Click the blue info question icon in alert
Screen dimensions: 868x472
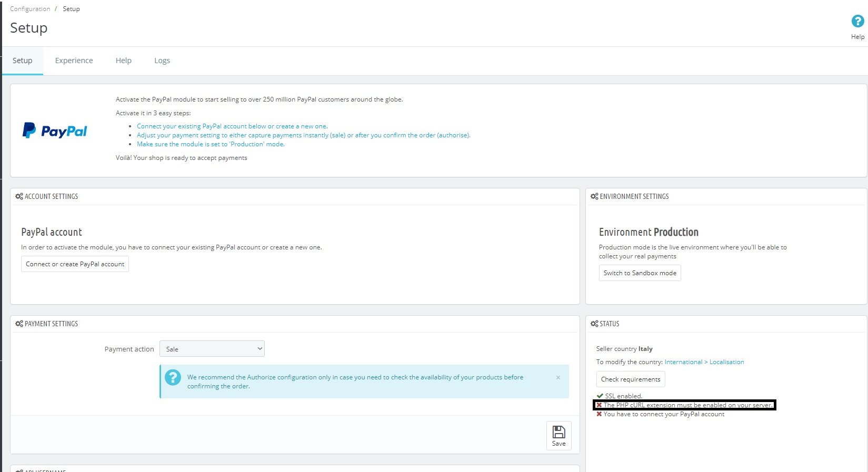point(173,377)
